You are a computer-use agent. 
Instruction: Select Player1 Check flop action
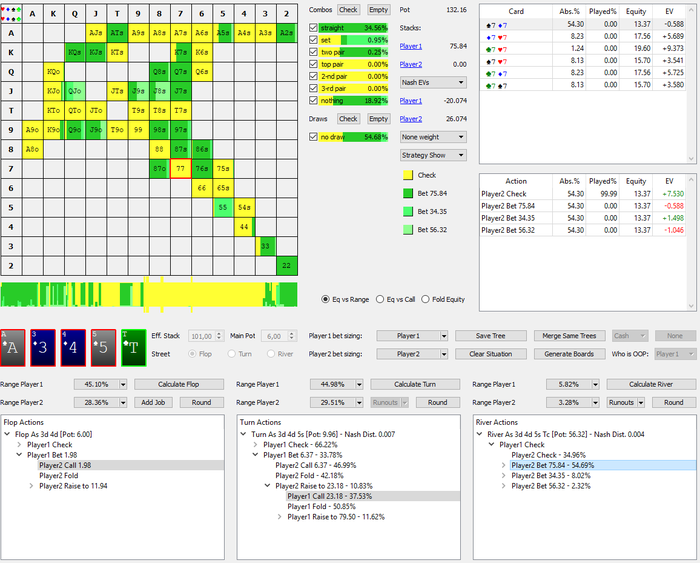50,445
